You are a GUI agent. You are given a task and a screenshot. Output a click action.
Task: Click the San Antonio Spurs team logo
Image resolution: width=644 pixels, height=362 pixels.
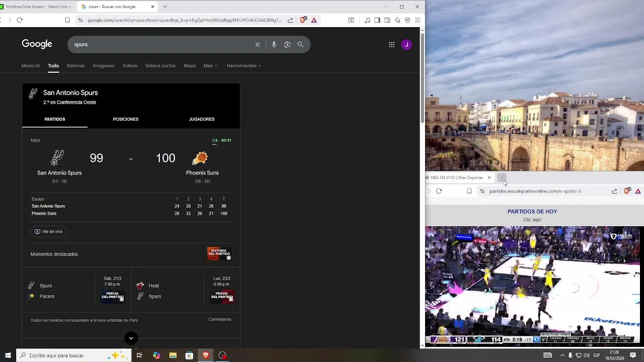tap(57, 158)
